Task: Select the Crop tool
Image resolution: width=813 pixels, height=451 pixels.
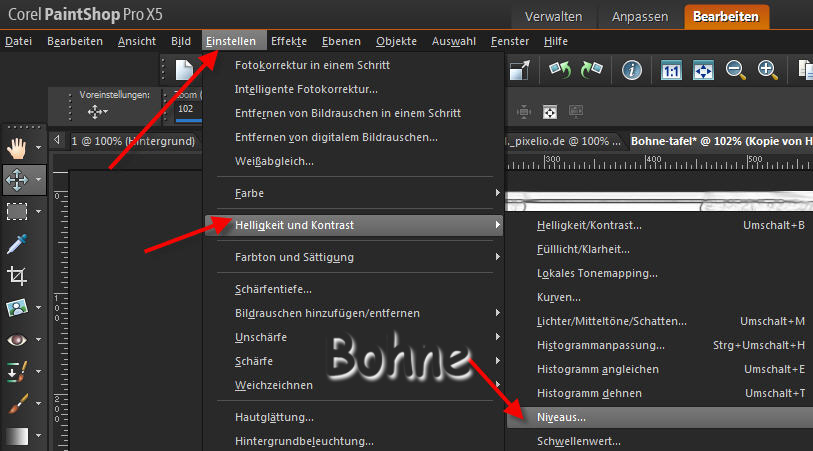Action: click(x=17, y=276)
